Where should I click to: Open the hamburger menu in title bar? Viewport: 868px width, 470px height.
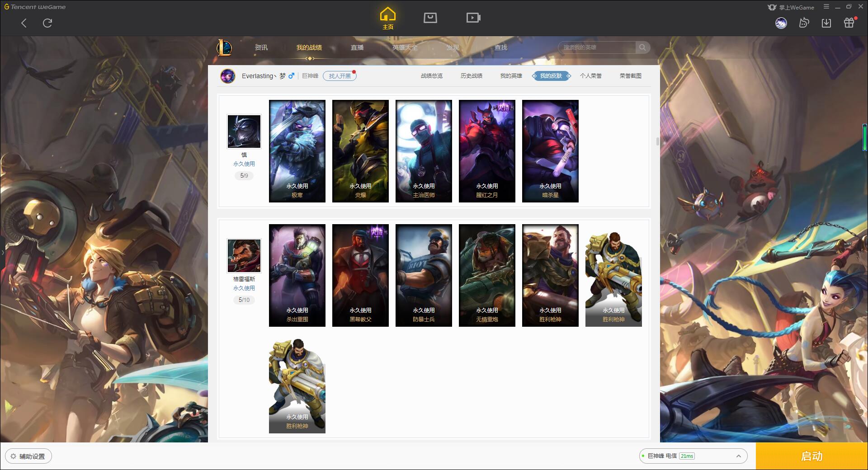click(x=826, y=7)
